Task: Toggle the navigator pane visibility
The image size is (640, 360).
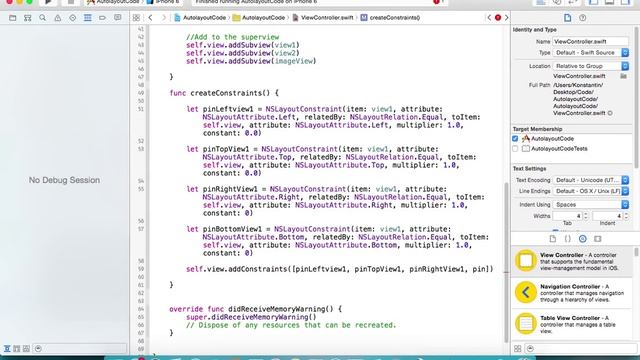Action: pyautogui.click(x=593, y=2)
